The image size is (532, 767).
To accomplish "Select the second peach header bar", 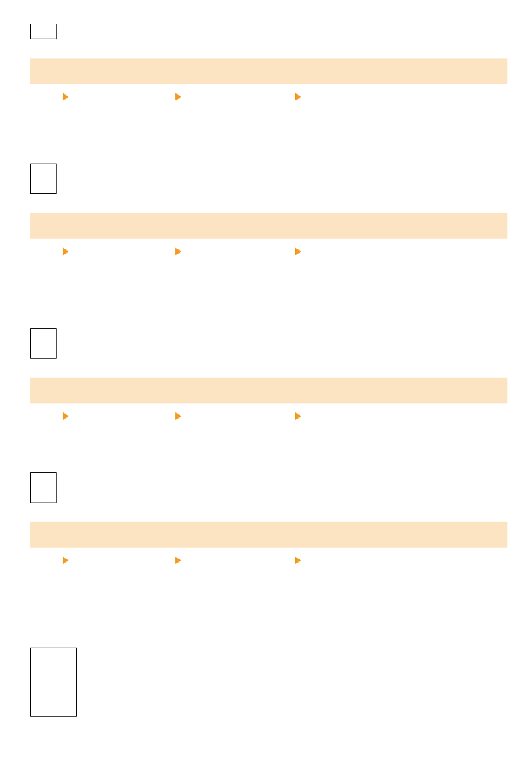I will pos(268,226).
